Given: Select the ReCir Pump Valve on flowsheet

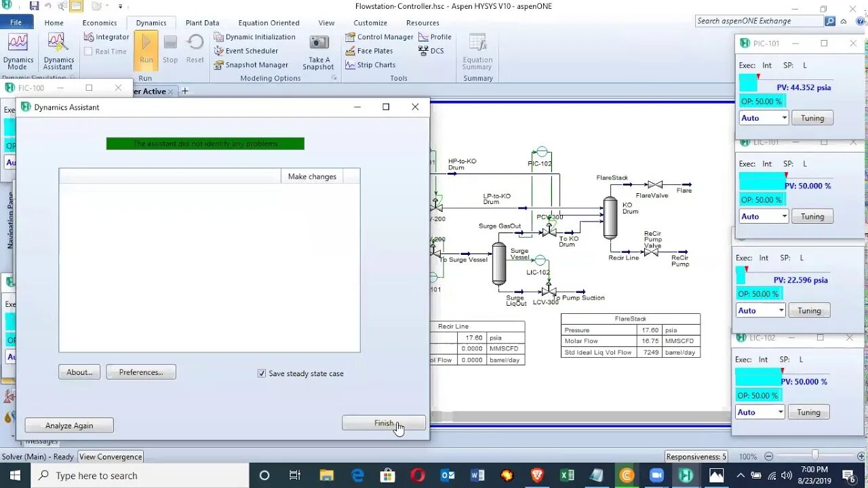Looking at the screenshot, I should tap(651, 252).
